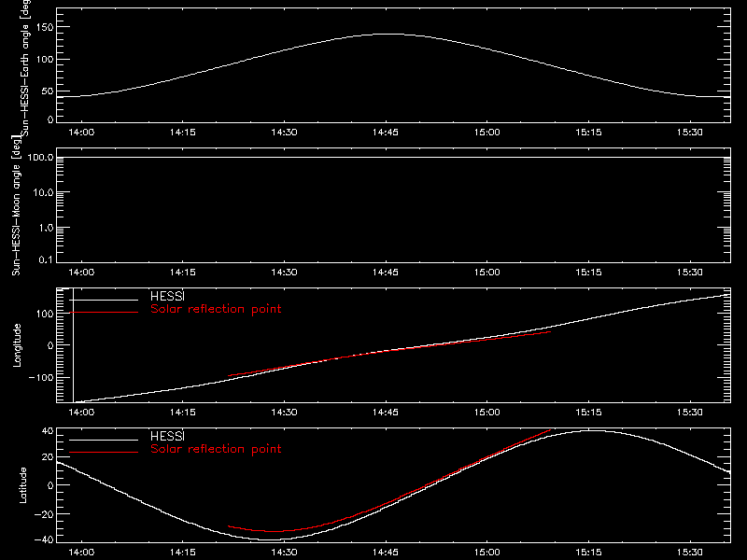Click the 15:30 label under Latitude plot
747x560 pixels.
tap(689, 553)
